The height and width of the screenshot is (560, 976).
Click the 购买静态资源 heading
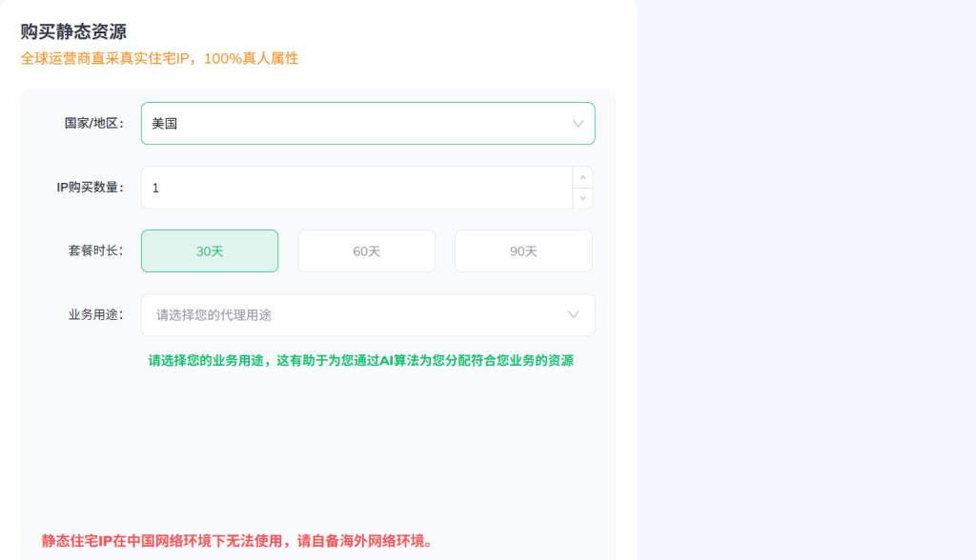(73, 32)
